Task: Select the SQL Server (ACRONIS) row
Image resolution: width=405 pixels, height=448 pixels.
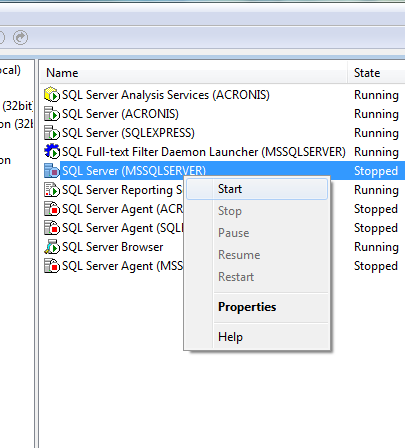Action: (222, 114)
